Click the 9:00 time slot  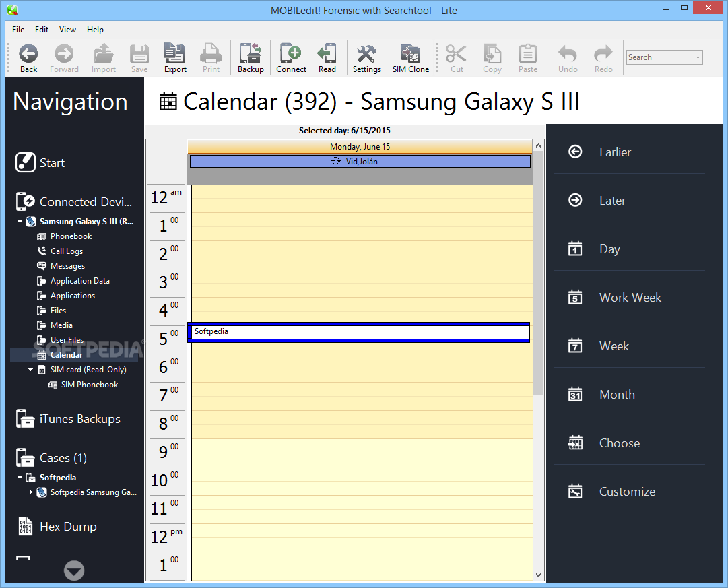[362, 453]
